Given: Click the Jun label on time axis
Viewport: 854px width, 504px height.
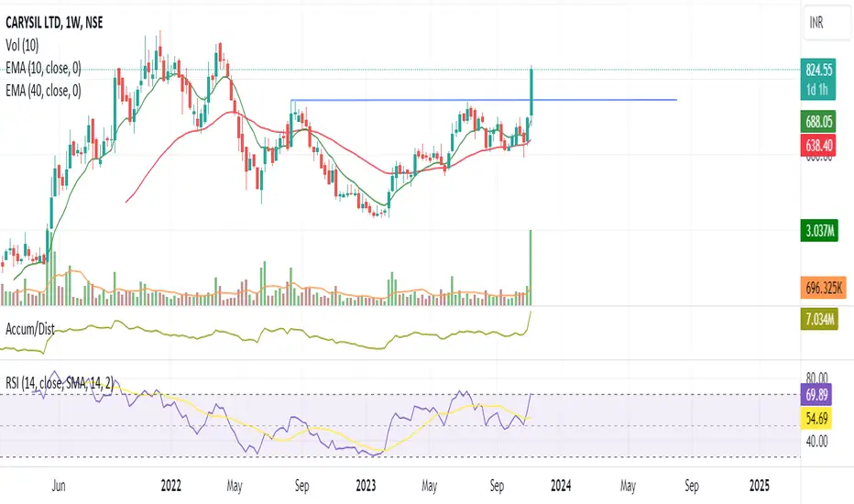Looking at the screenshot, I should (59, 486).
